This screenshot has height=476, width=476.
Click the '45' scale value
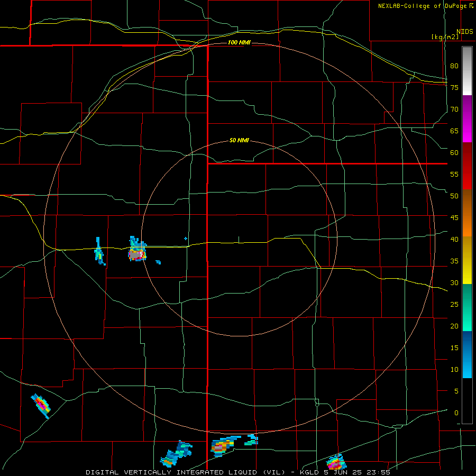454,218
